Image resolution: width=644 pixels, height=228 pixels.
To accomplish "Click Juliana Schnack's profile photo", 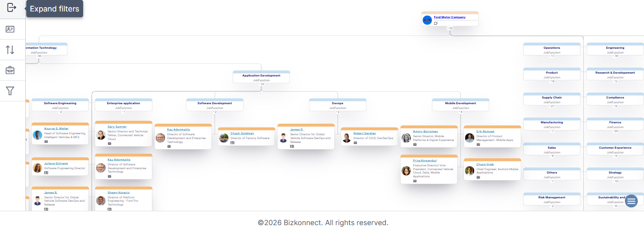I will [x=38, y=168].
